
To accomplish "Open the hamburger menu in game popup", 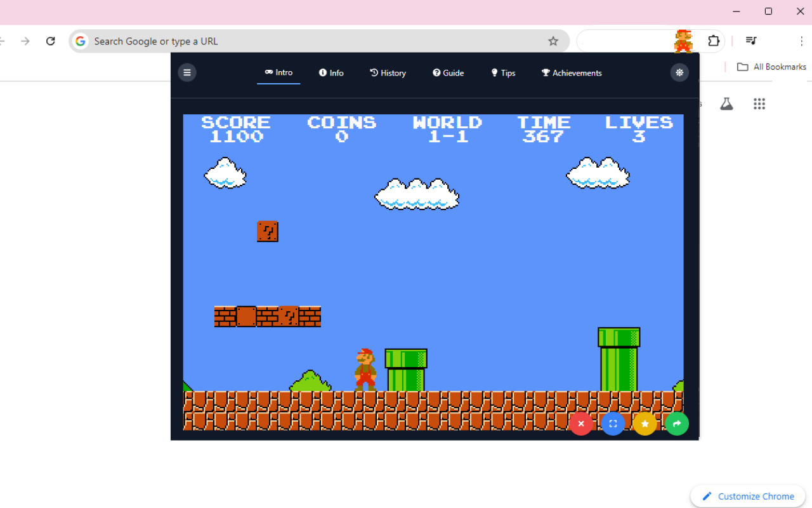I will pyautogui.click(x=187, y=72).
